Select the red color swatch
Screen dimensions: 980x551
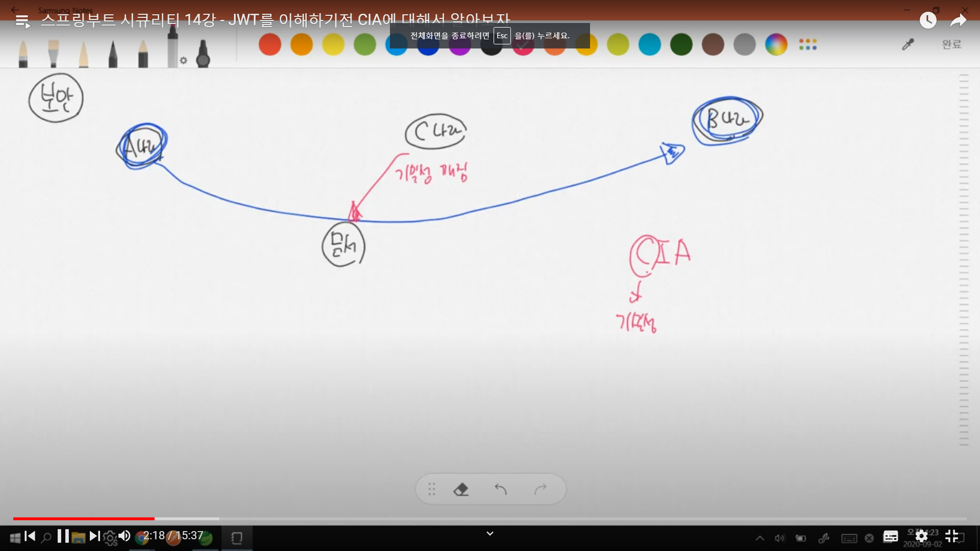[270, 45]
